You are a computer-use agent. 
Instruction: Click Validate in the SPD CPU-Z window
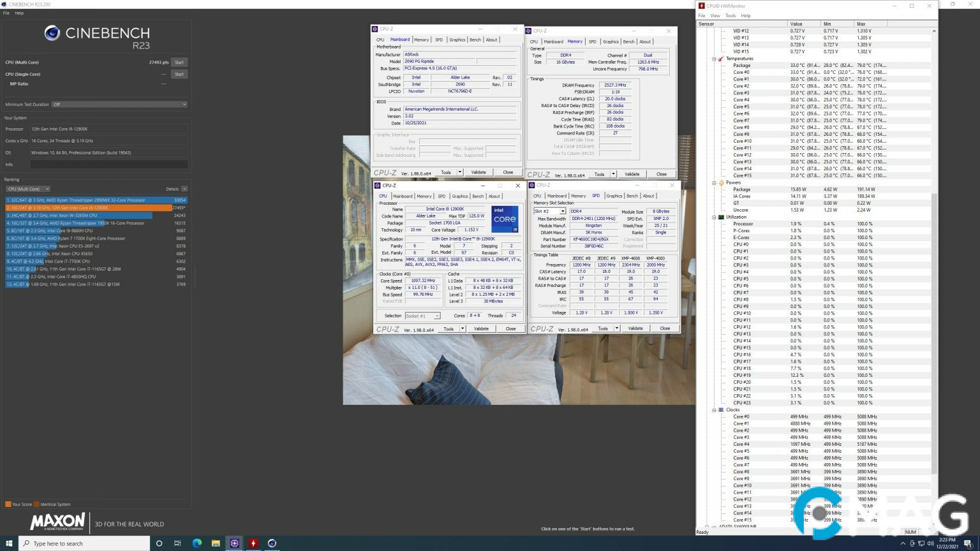pos(635,328)
